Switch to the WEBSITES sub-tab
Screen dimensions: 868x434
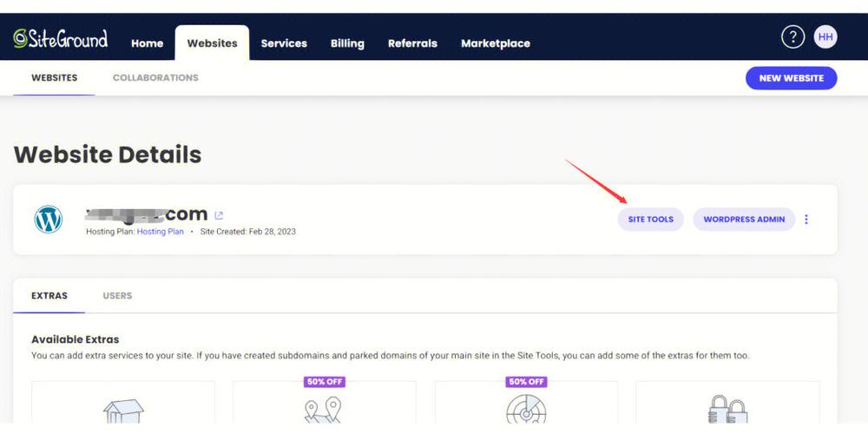[54, 77]
